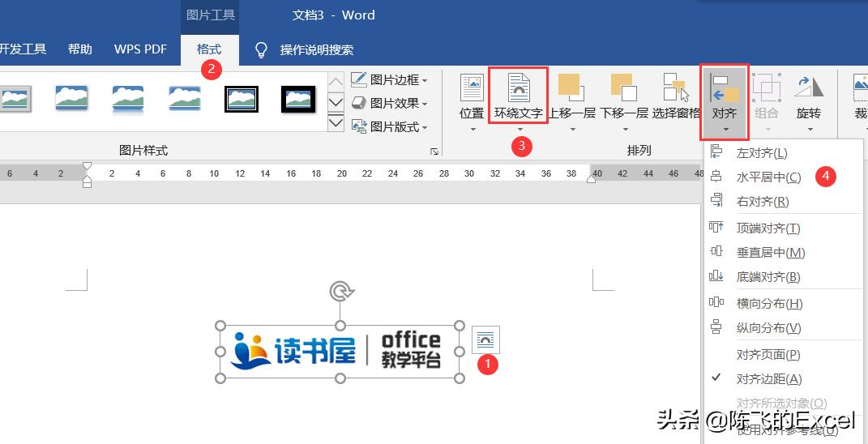The image size is (868, 444).
Task: Expand the 上移一层 dropdown arrow
Action: pyautogui.click(x=572, y=130)
